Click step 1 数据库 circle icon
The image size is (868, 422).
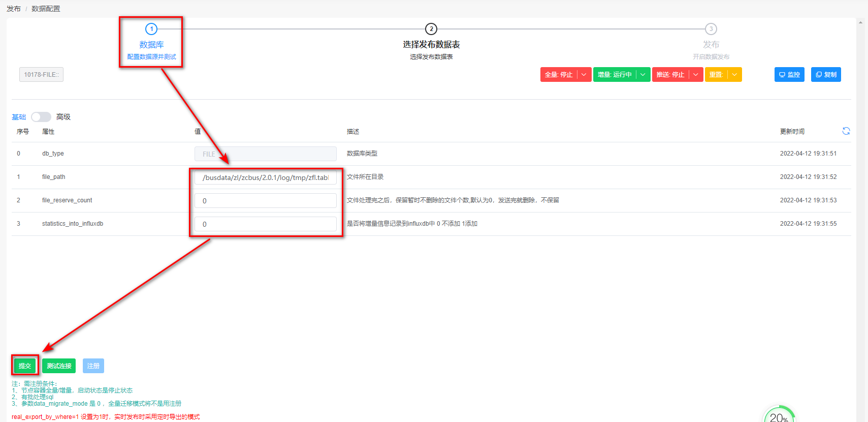coord(151,29)
